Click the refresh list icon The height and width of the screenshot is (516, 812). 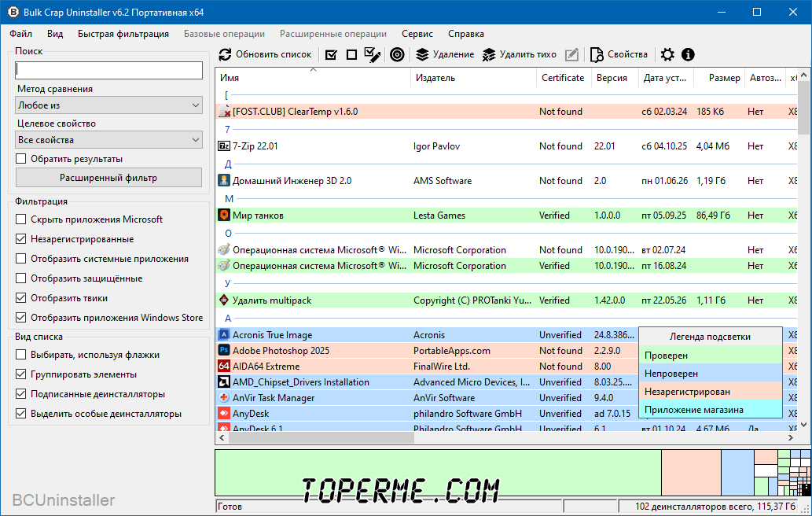(x=225, y=54)
